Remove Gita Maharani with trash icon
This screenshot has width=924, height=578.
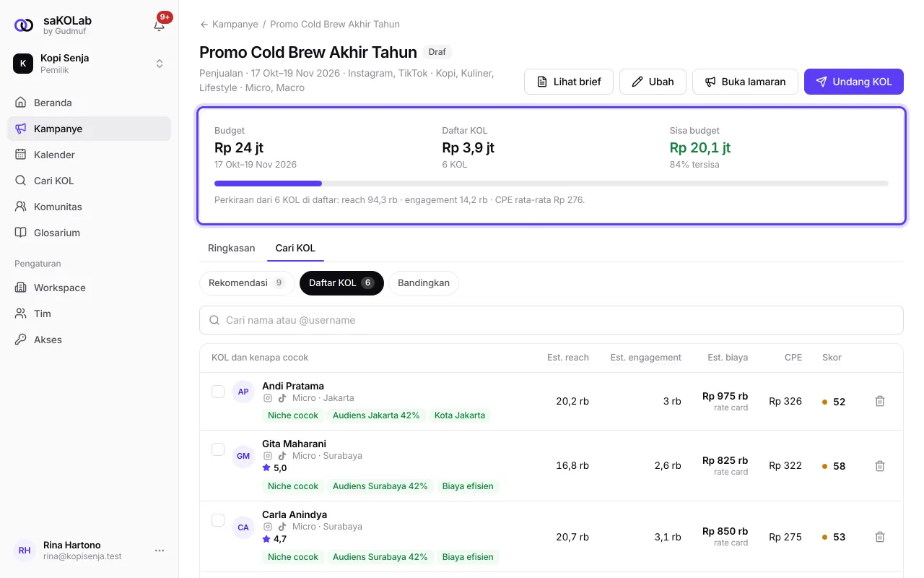click(x=880, y=466)
